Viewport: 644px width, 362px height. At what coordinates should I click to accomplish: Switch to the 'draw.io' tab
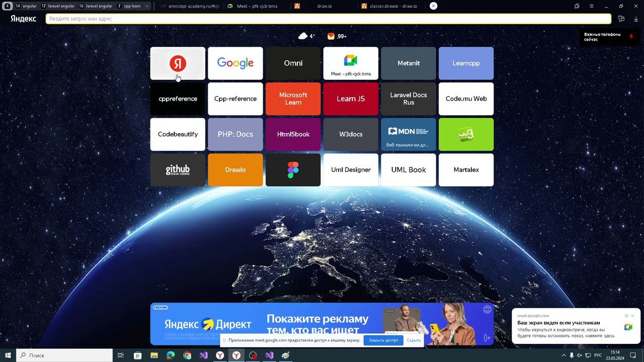[324, 6]
